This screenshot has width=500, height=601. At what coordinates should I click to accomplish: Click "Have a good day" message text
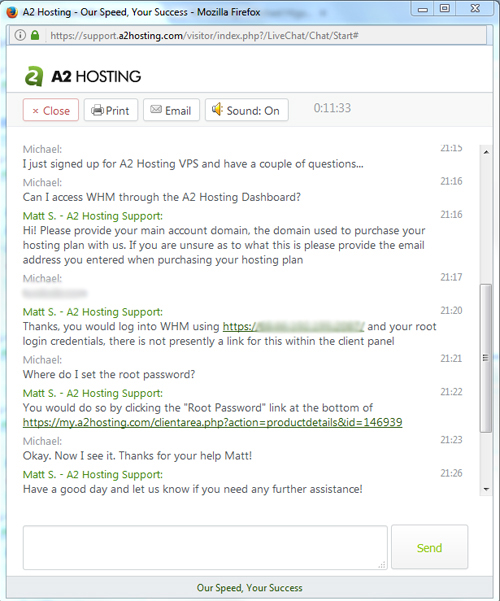(192, 489)
